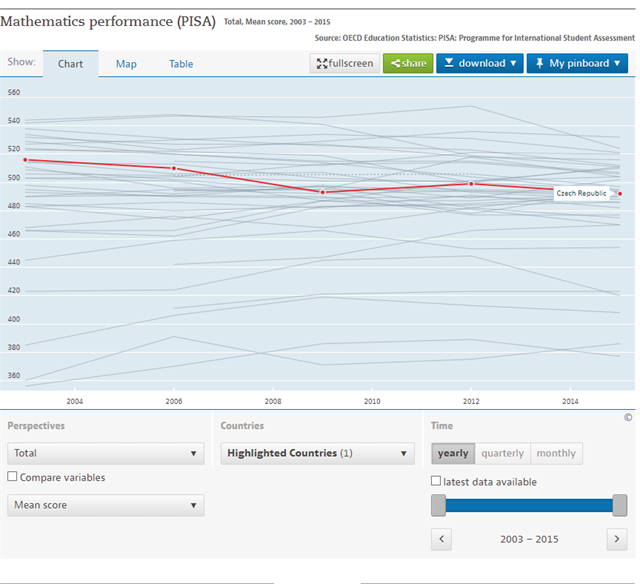Select yearly time frequency
The image size is (640, 584).
coord(453,453)
